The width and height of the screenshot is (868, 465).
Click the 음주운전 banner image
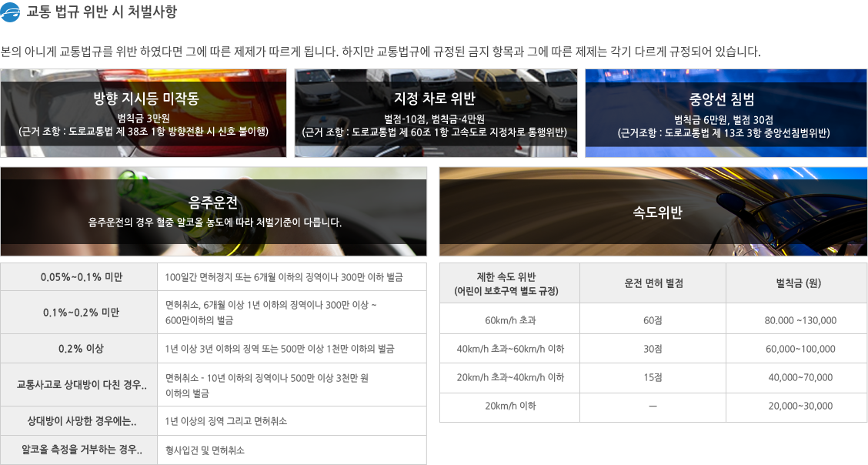tap(213, 212)
